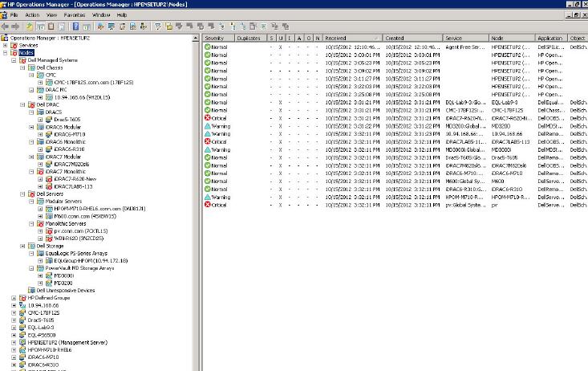Sort by the Severity column header
This screenshot has width=588, height=371.
[x=219, y=38]
